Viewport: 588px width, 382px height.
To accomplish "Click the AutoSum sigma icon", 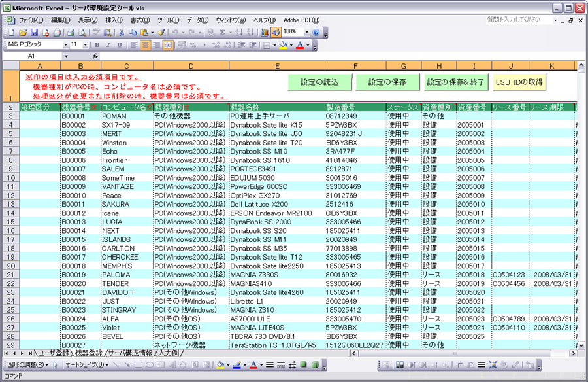I will click(x=223, y=32).
